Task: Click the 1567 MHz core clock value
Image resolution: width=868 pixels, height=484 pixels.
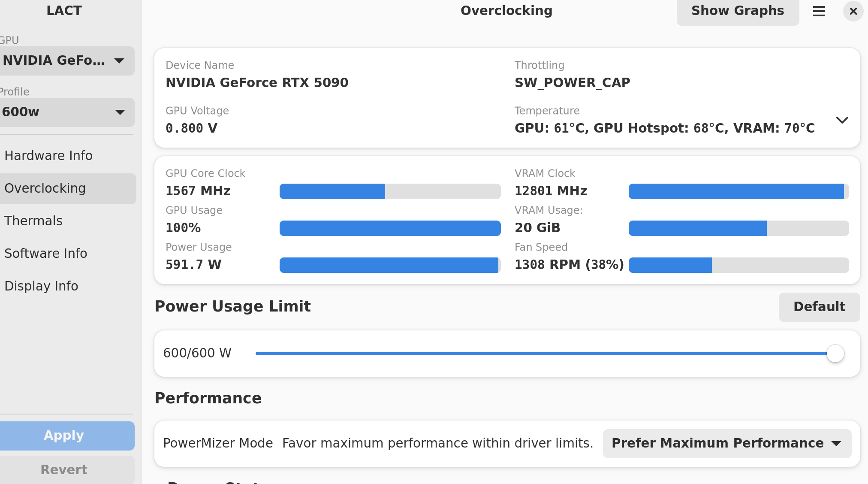Action: click(x=198, y=191)
